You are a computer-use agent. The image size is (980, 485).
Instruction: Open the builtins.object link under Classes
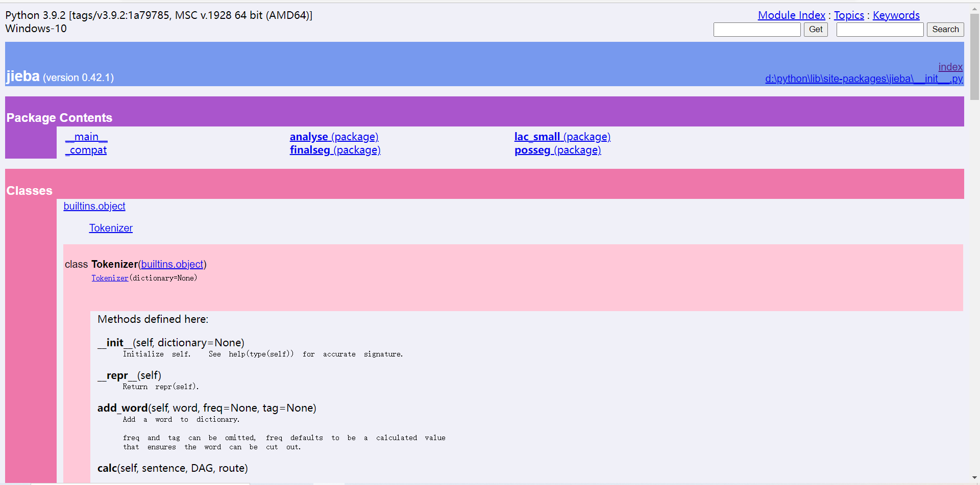(94, 206)
